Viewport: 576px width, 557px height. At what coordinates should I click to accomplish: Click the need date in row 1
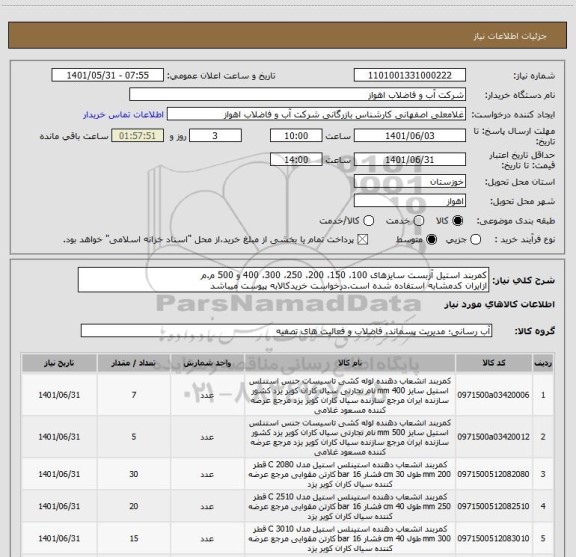[x=59, y=395]
